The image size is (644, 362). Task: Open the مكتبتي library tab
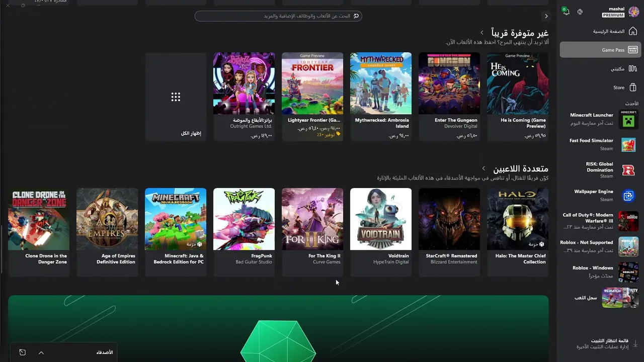(x=600, y=68)
